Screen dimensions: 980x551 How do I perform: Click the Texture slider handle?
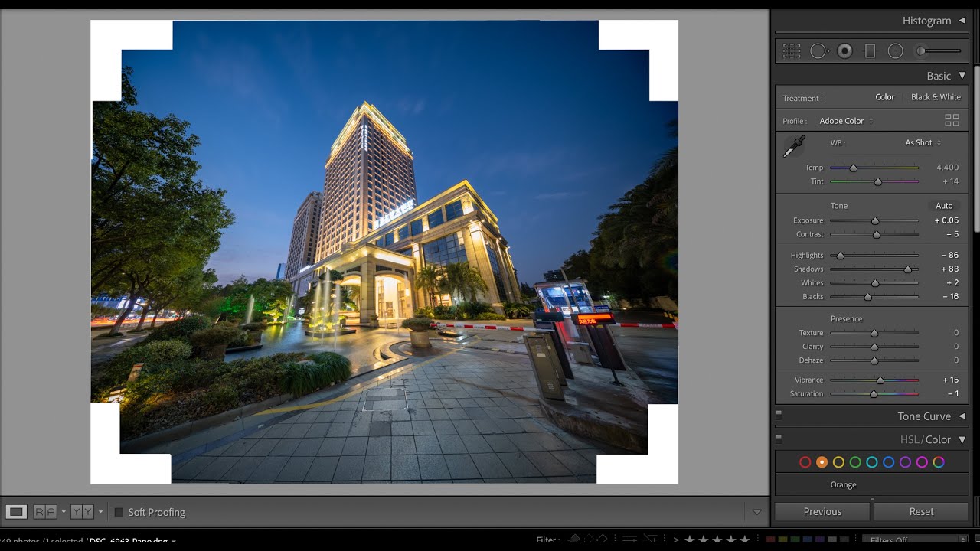pos(874,334)
